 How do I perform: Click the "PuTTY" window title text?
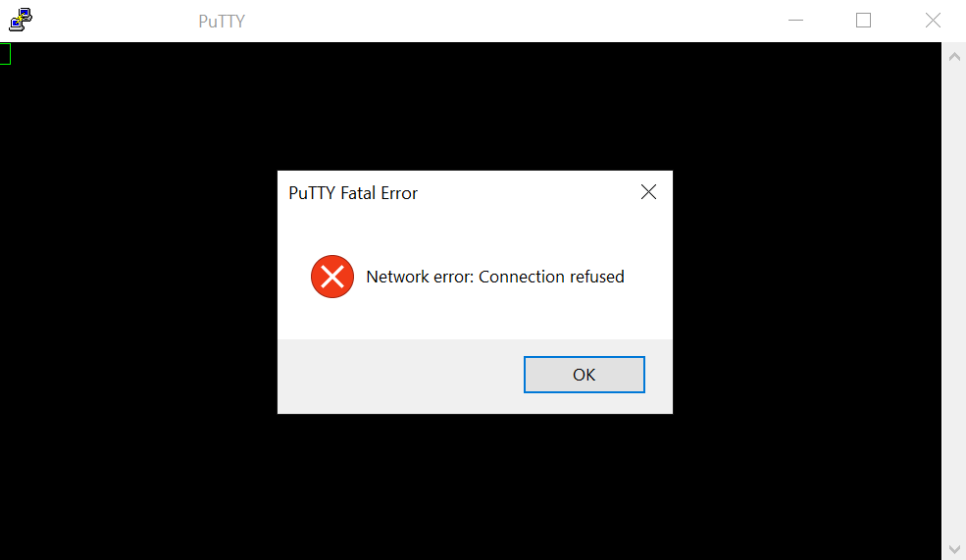click(x=222, y=22)
